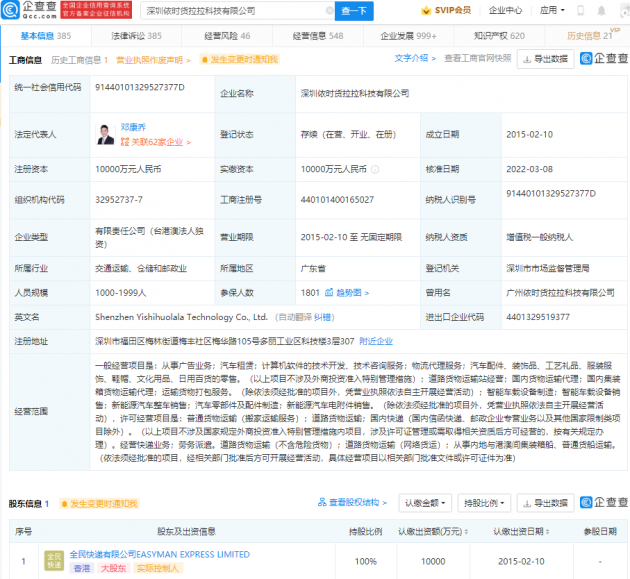The width and height of the screenshot is (630, 579).
Task: Expand the 持股比例 dropdown
Action: pyautogui.click(x=484, y=503)
